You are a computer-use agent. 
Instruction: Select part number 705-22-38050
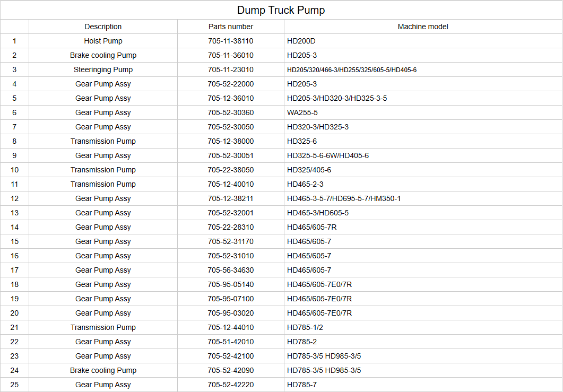(230, 170)
